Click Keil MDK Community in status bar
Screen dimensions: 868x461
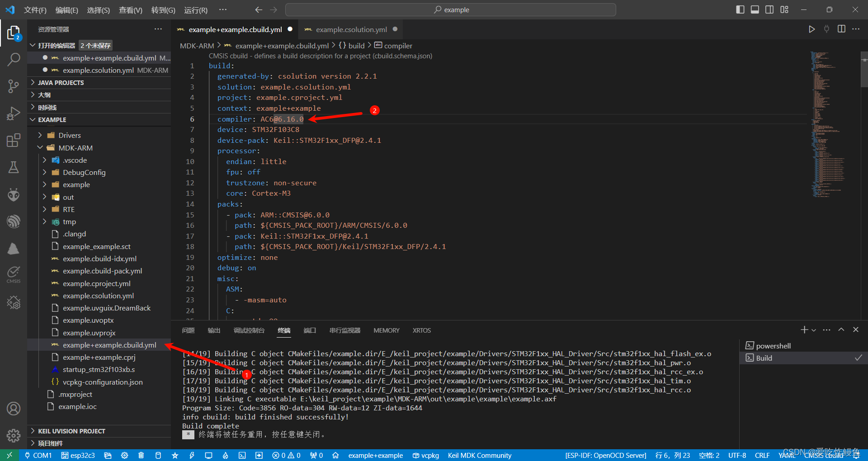click(x=480, y=455)
